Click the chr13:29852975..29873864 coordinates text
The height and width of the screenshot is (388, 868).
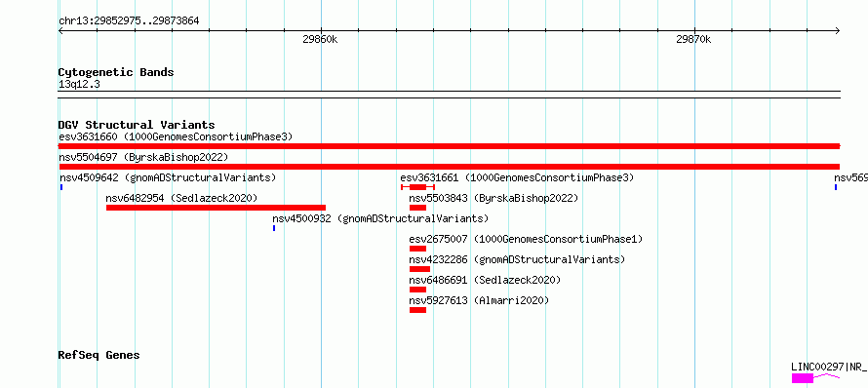pos(129,21)
